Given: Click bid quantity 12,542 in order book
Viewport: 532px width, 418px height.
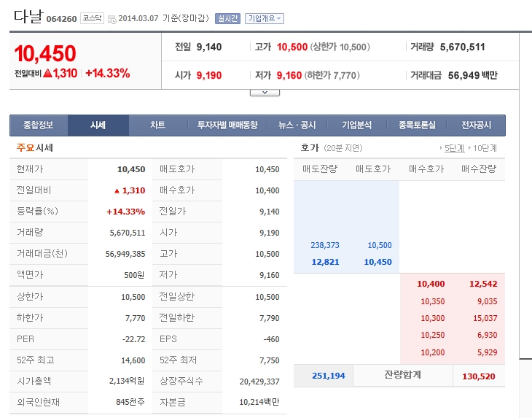Looking at the screenshot, I should 483,284.
